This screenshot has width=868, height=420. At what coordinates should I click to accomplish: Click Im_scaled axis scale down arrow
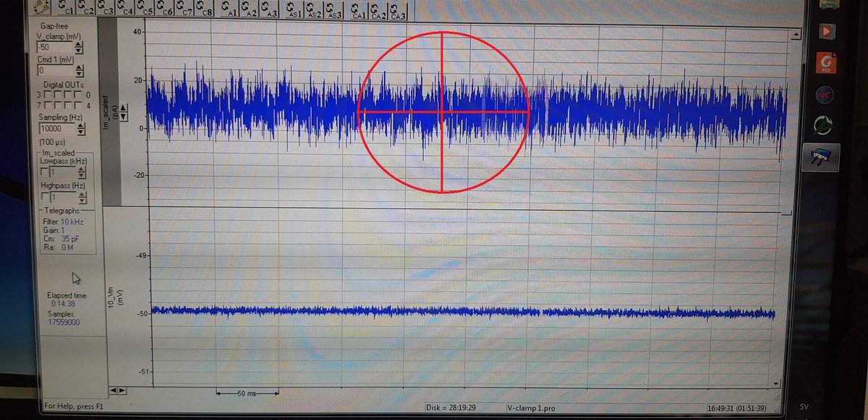coord(123,117)
